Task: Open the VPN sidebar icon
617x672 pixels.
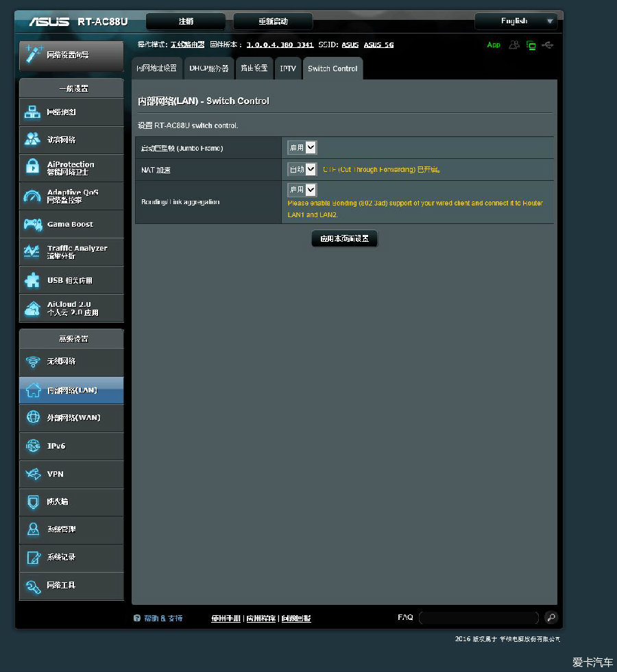Action: (33, 473)
